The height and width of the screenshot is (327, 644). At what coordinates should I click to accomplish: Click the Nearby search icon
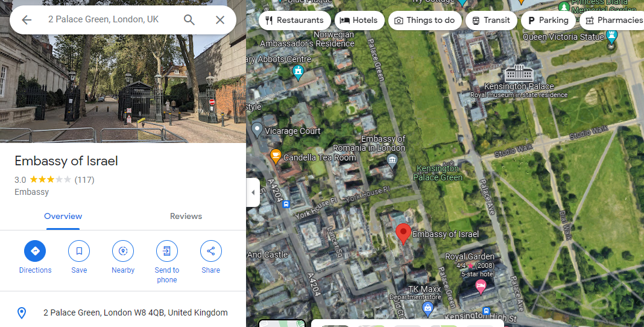123,251
